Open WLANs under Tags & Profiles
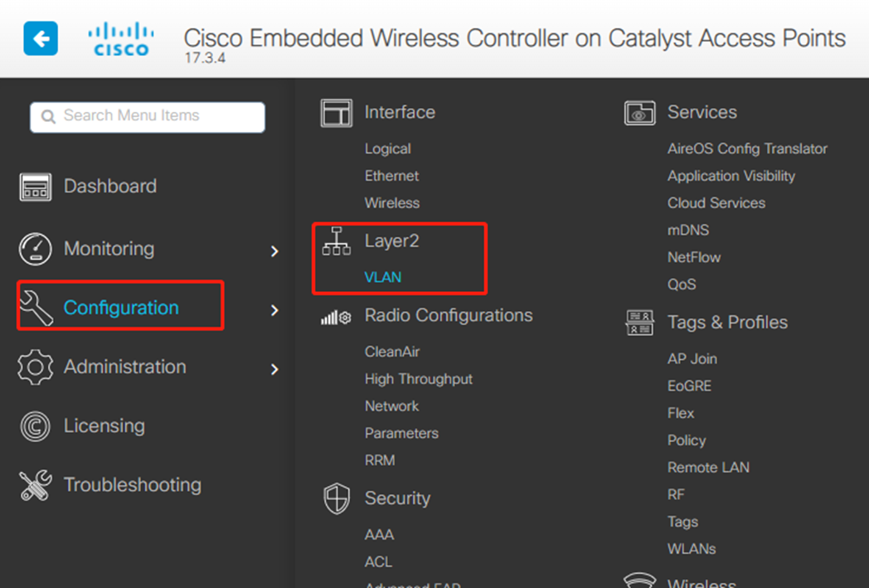The width and height of the screenshot is (869, 588). 691,549
